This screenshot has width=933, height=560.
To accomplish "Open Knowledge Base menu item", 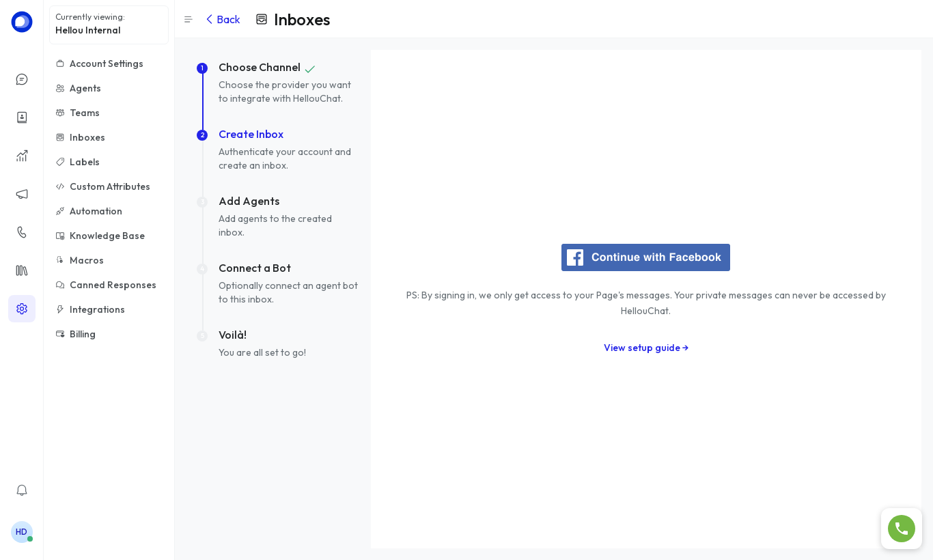I will tap(109, 236).
